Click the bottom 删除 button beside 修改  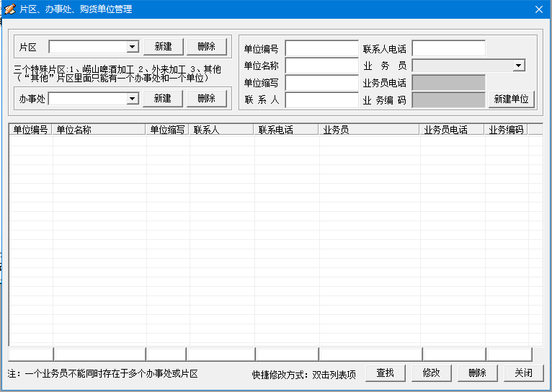click(x=478, y=373)
